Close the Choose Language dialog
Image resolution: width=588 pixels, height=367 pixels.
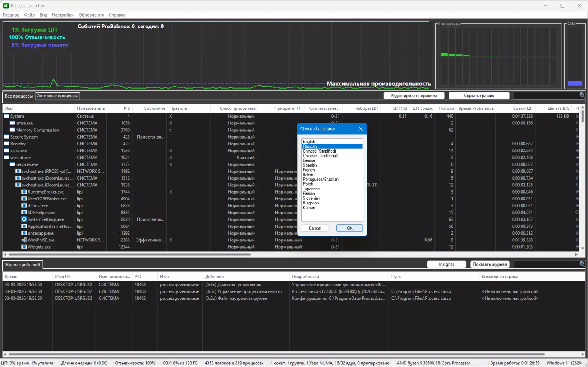360,129
